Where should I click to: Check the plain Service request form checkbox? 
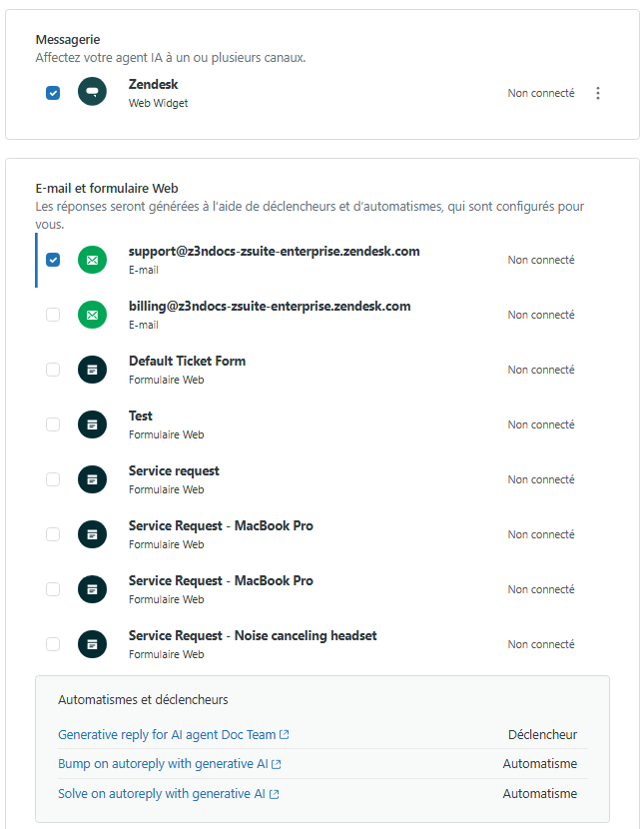(53, 479)
